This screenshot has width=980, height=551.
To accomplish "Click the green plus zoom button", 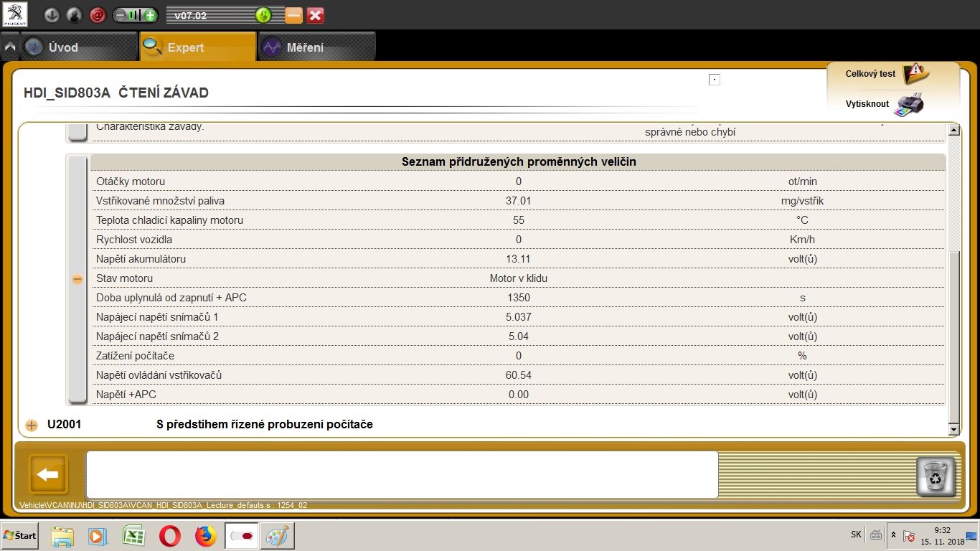I will tap(150, 15).
